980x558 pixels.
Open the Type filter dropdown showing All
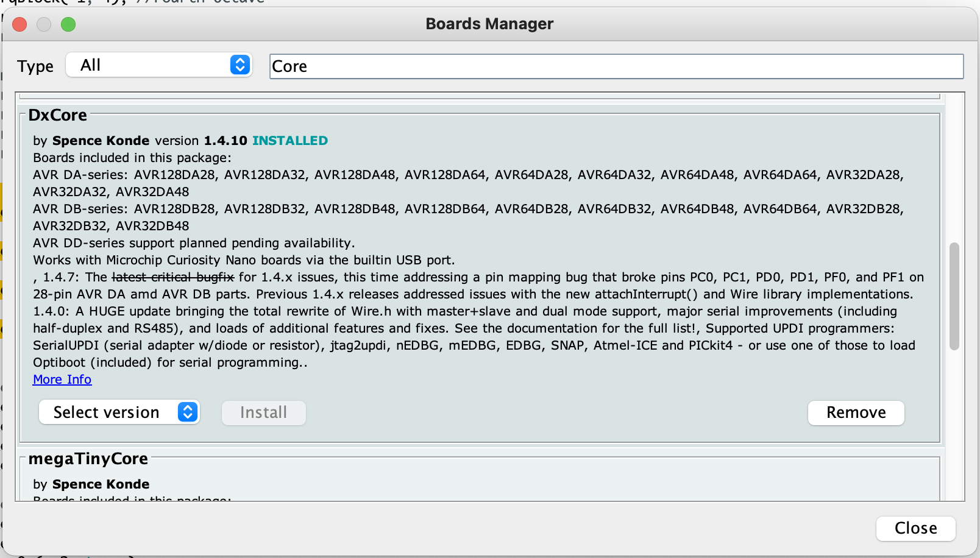click(x=157, y=65)
